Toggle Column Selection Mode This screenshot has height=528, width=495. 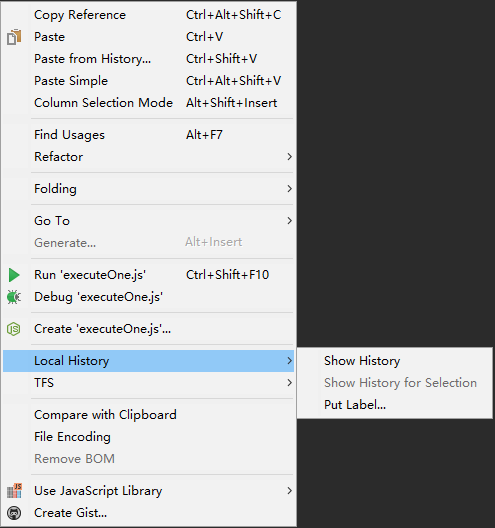tap(148, 103)
